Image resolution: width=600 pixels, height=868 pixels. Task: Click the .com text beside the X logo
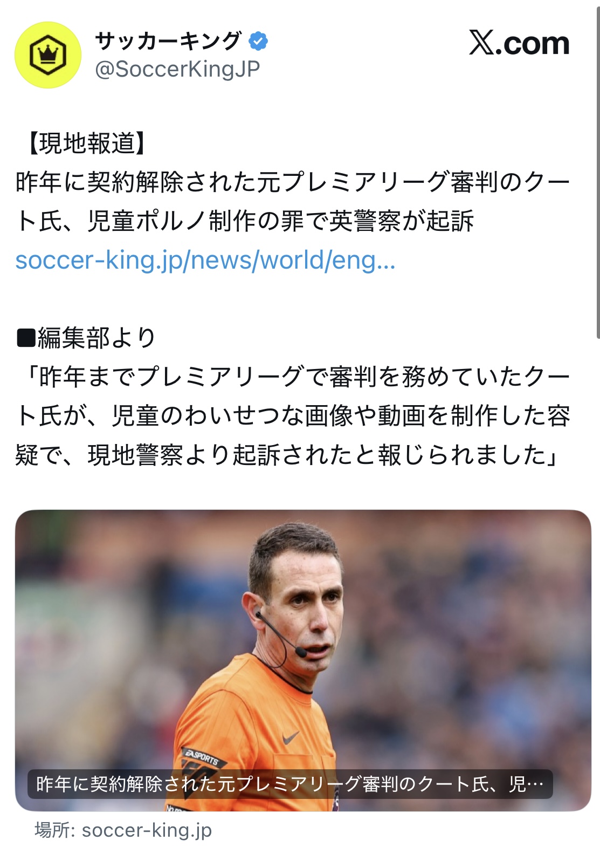tap(532, 44)
